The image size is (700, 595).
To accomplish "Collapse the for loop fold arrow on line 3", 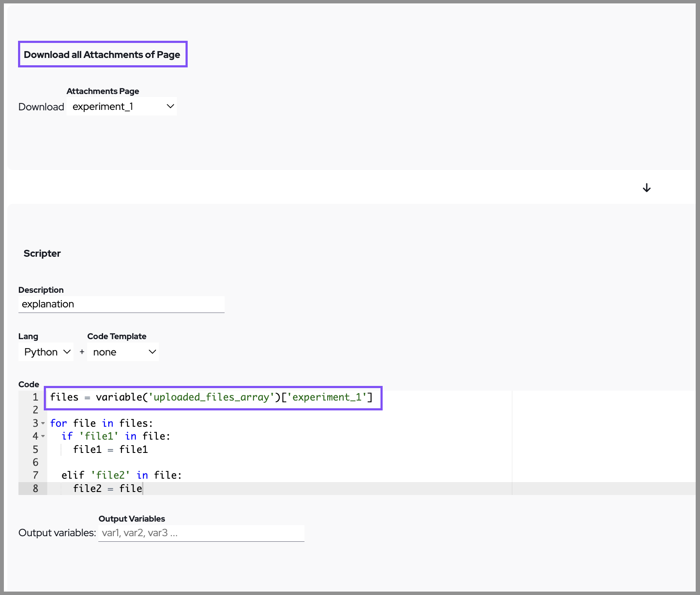I will [43, 423].
